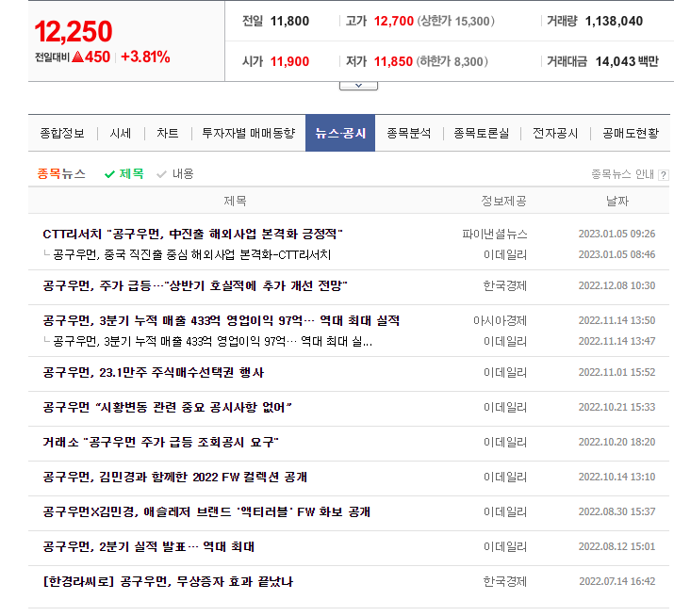Open related article 중국 직진출 중심 해외사업
The image size is (674, 616).
(191, 254)
